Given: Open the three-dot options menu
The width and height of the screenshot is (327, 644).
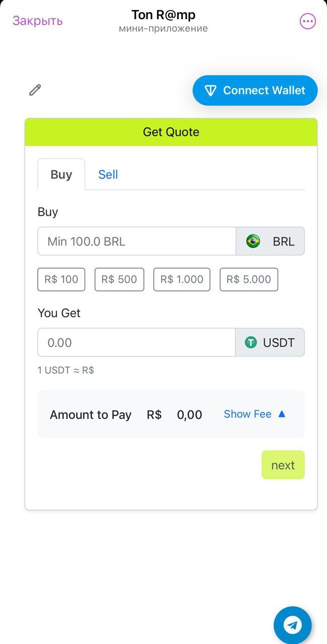Looking at the screenshot, I should click(x=307, y=21).
